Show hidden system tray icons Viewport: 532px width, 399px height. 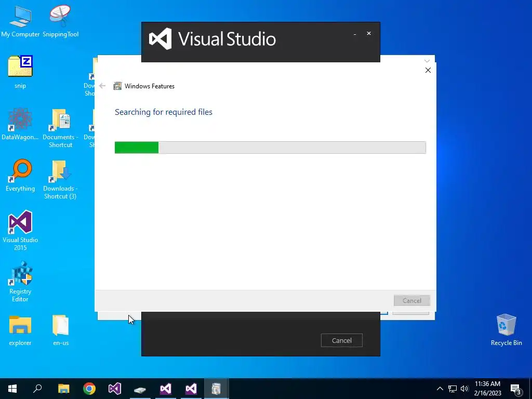[x=440, y=389]
